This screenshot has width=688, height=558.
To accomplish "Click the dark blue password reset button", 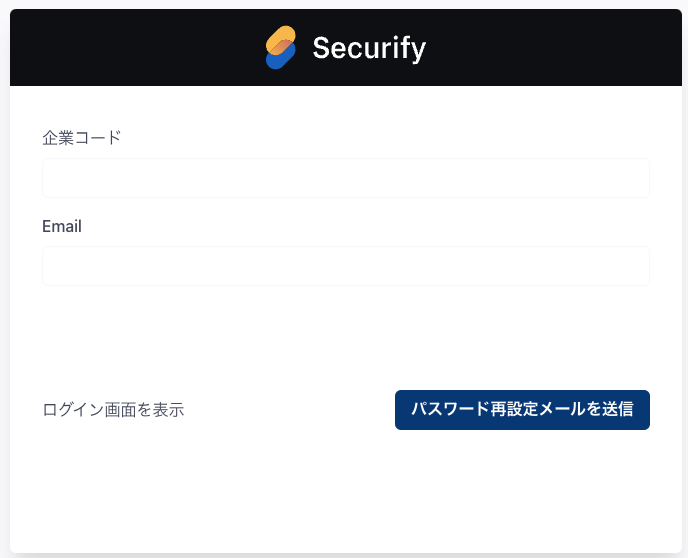I will tap(522, 410).
